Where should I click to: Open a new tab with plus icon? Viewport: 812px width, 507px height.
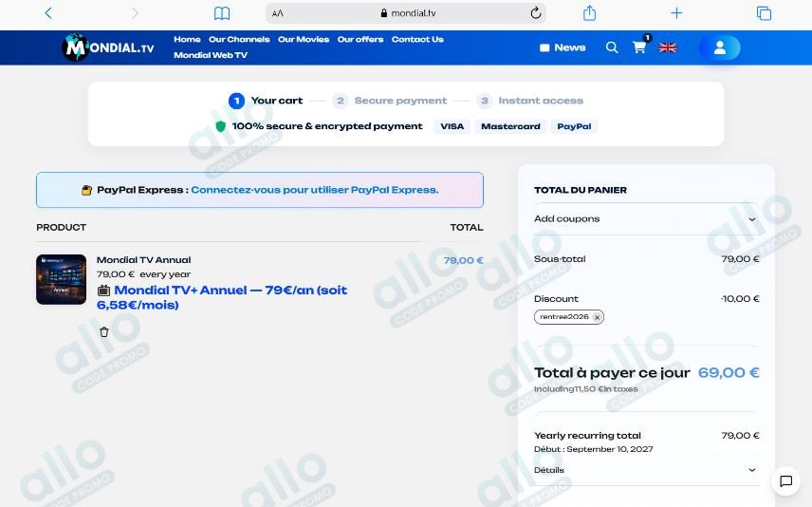pyautogui.click(x=676, y=13)
